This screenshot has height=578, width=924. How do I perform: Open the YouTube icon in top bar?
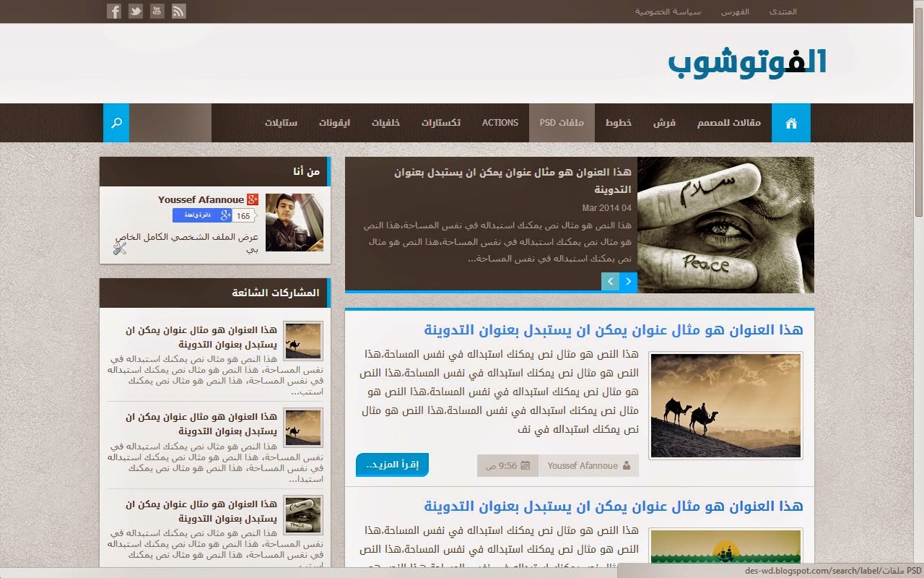[x=157, y=11]
